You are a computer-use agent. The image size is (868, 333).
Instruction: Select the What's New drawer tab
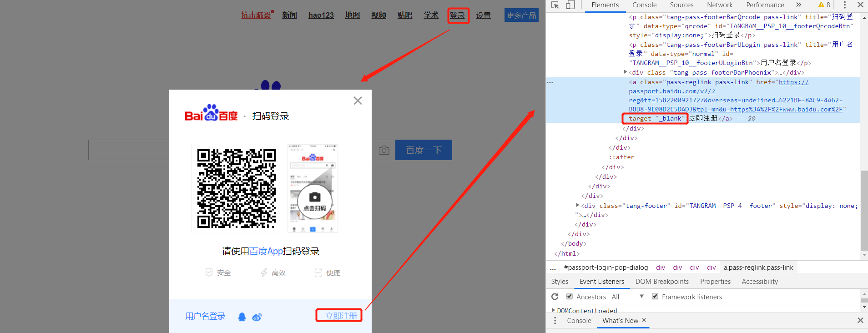620,321
